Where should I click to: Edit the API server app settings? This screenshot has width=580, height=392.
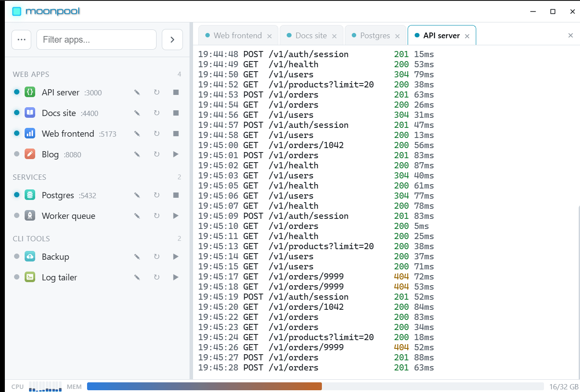point(137,92)
